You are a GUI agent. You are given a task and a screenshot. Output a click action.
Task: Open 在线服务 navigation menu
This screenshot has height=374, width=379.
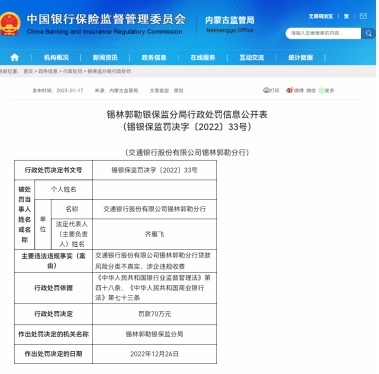(x=203, y=57)
